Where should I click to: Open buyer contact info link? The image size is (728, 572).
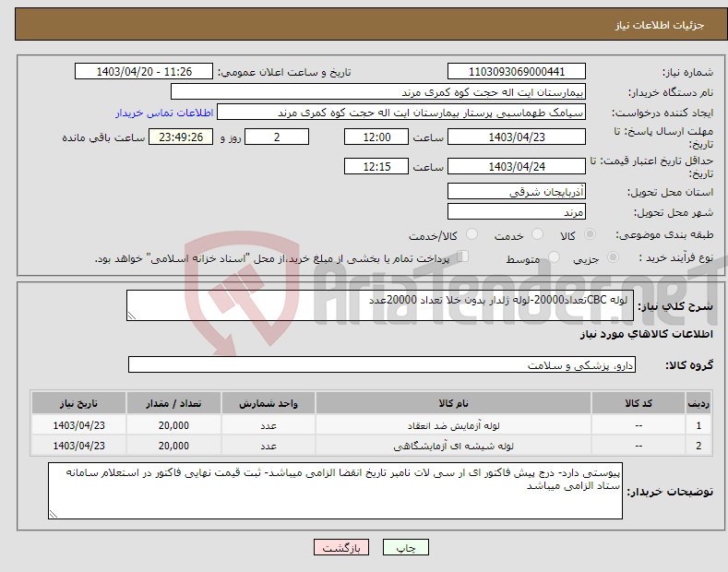[164, 113]
